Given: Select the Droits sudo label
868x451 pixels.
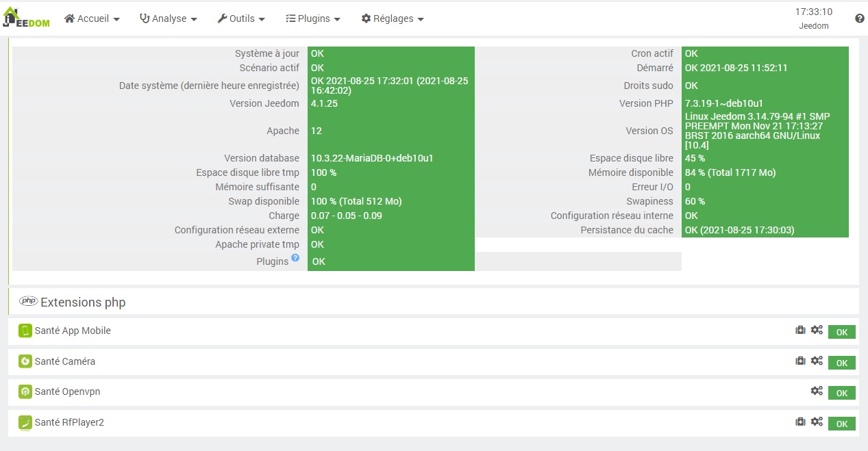Looking at the screenshot, I should pyautogui.click(x=649, y=86).
